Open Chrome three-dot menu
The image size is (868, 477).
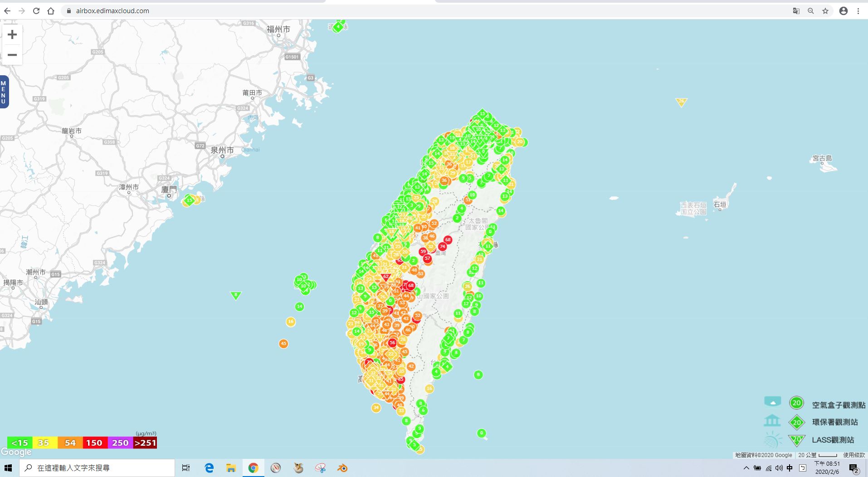[858, 11]
